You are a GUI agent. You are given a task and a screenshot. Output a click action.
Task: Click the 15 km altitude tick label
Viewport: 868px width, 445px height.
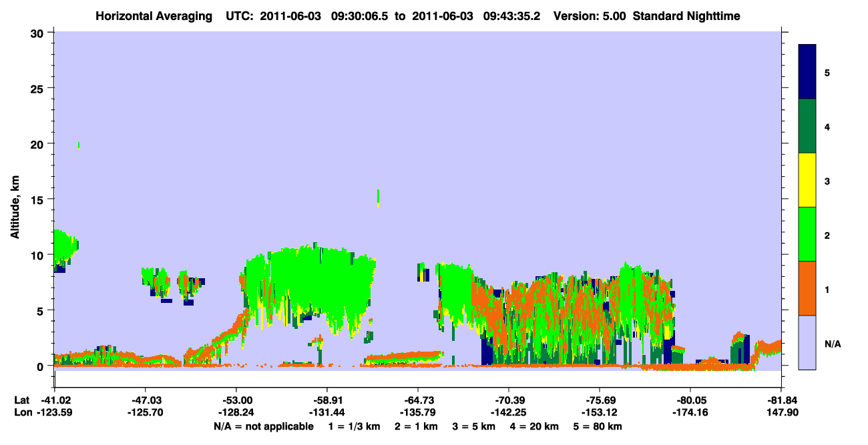click(39, 199)
